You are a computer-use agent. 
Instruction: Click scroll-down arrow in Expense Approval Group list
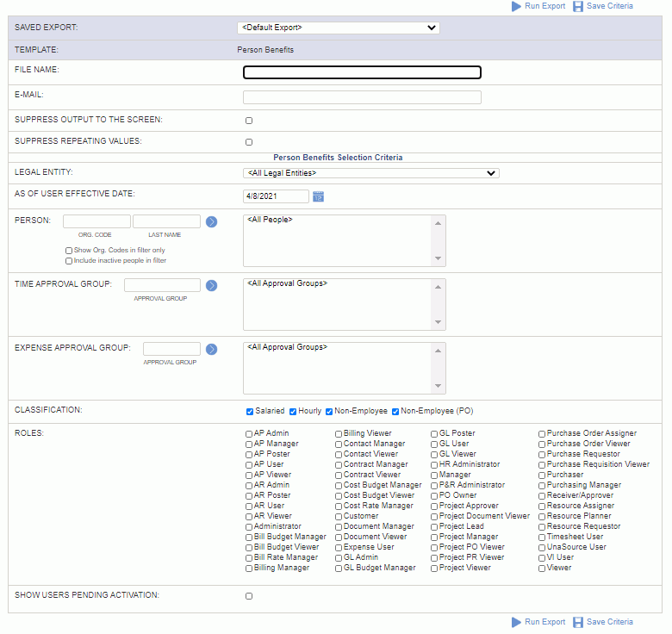[x=438, y=386]
